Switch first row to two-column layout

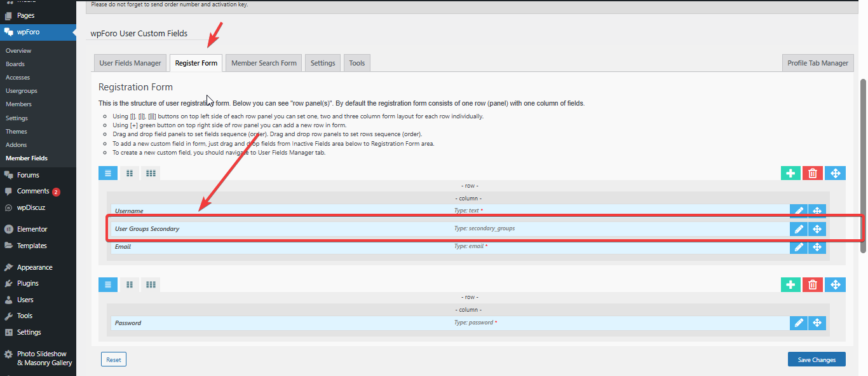129,173
